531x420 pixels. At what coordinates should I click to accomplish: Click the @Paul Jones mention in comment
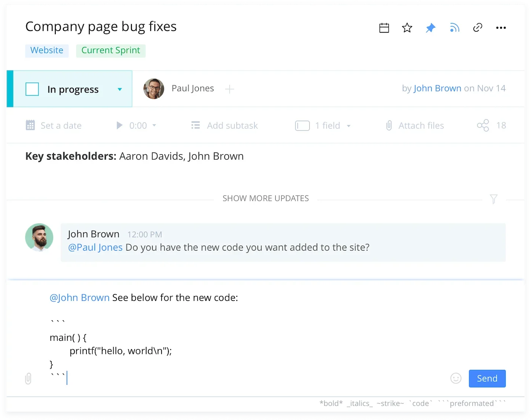click(x=95, y=247)
